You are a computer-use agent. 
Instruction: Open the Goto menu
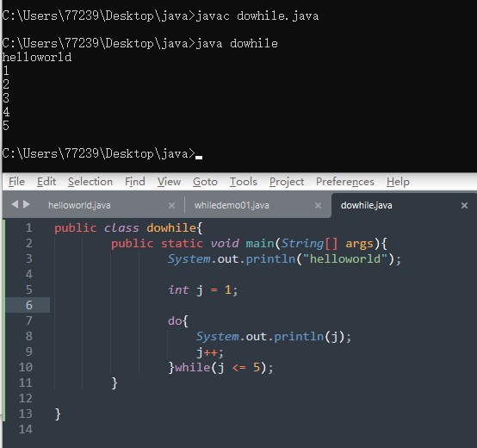point(205,182)
